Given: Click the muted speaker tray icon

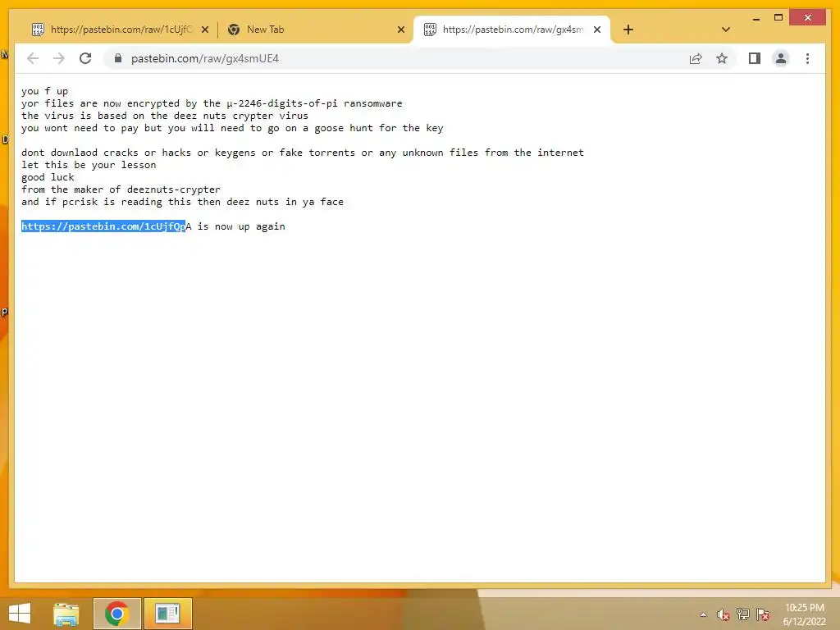Looking at the screenshot, I should [724, 614].
